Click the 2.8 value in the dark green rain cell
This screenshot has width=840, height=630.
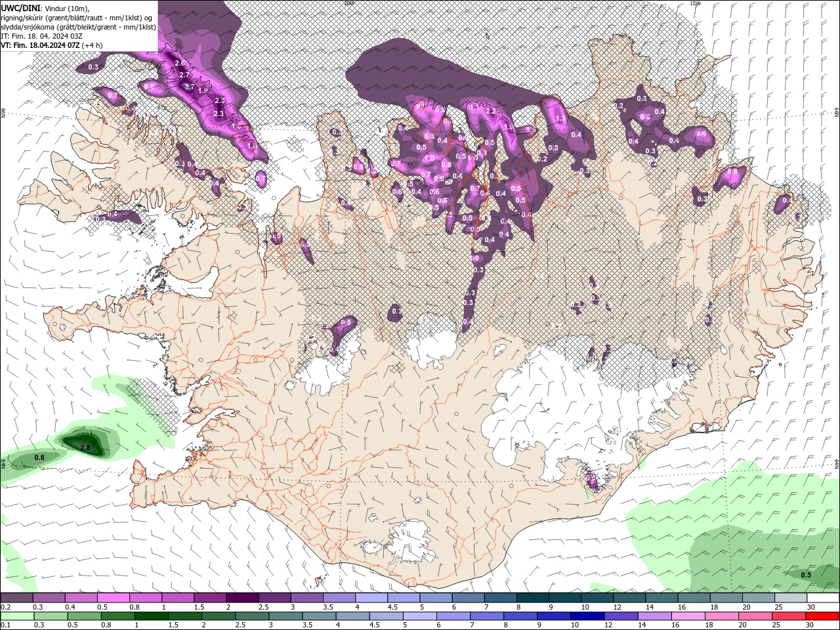tap(85, 448)
